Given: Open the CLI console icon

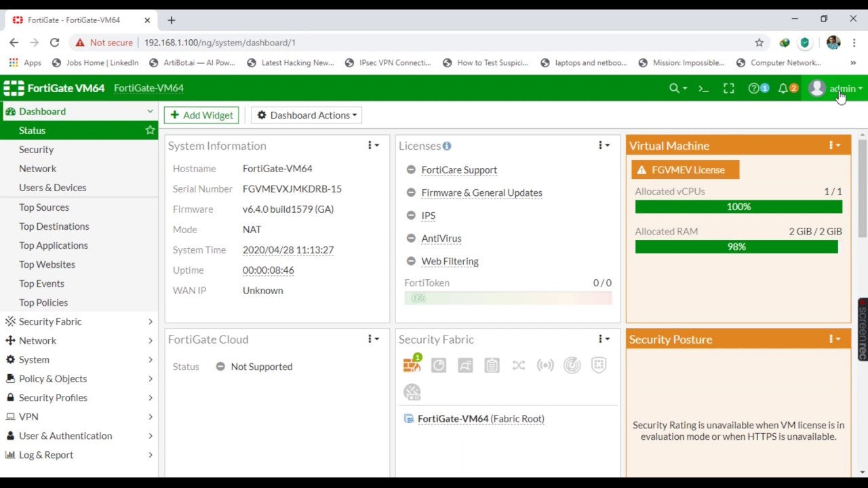Looking at the screenshot, I should click(703, 88).
